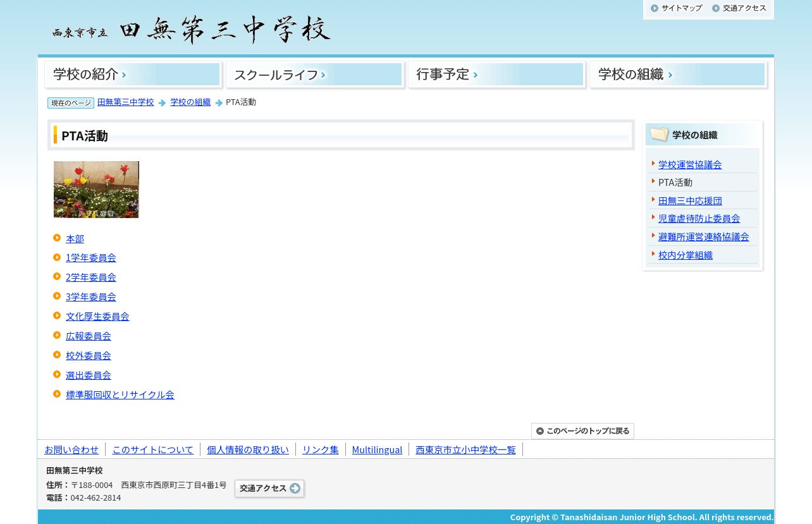
Task: Click the orange arrow icon beside 本部
Action: tap(57, 238)
